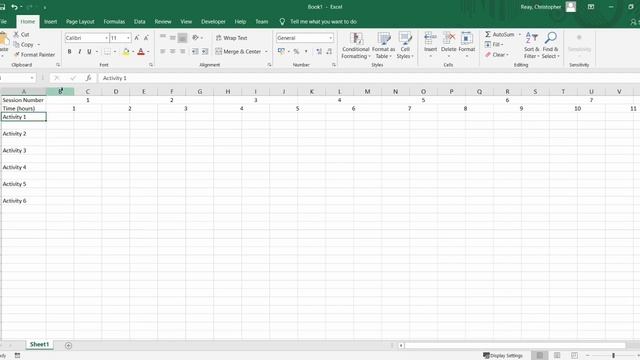Open the Fill Color dropdown arrow
Image resolution: width=640 pixels, height=360 pixels.
[133, 52]
